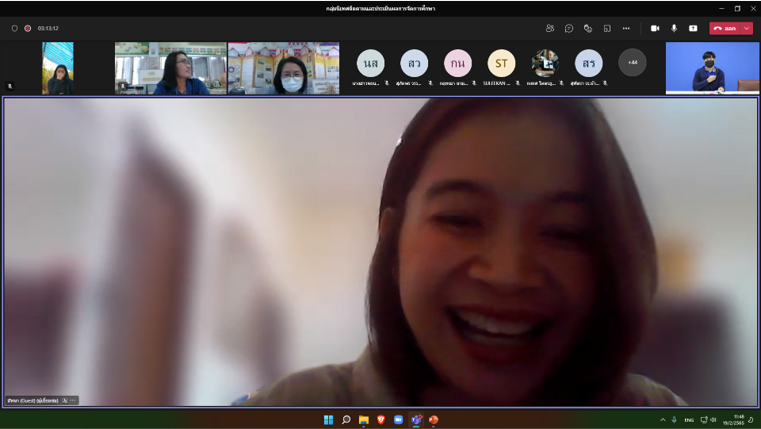
Task: Toggle the microphone mute
Action: [674, 28]
